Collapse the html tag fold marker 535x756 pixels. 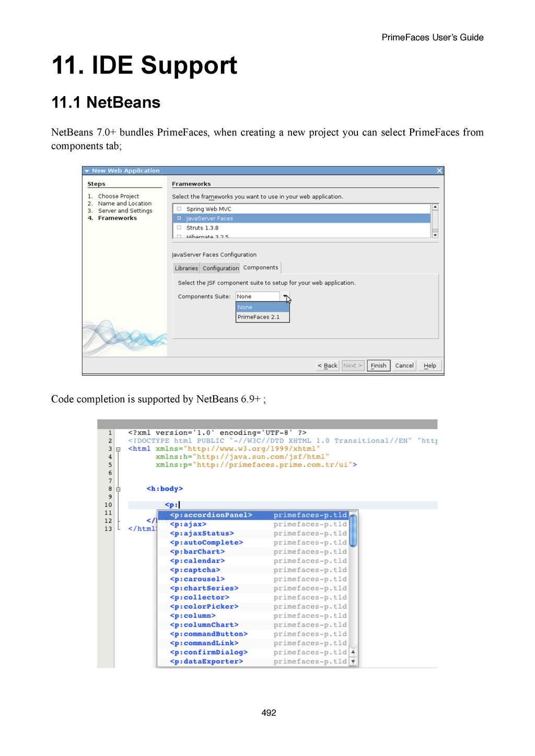point(118,449)
